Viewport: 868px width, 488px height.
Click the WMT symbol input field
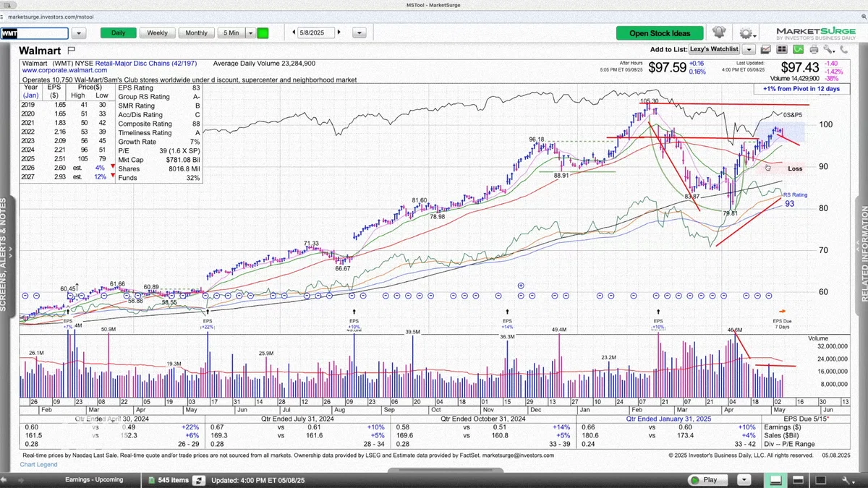click(x=34, y=33)
